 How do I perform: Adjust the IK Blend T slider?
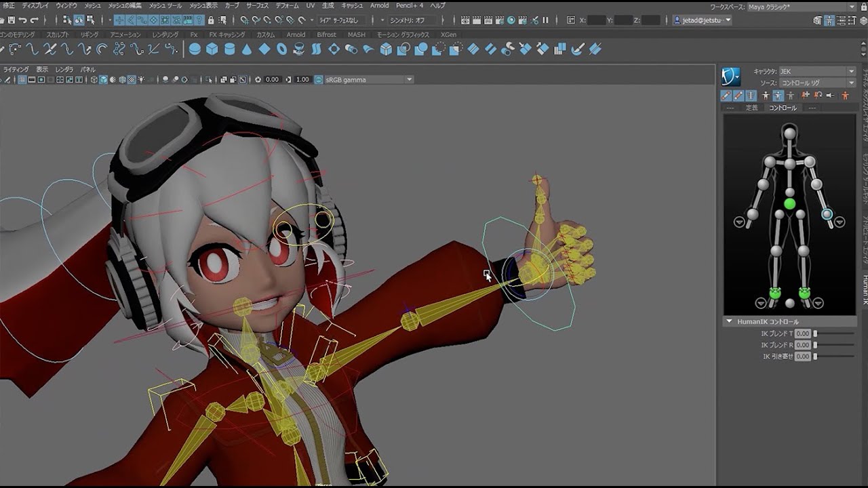[834, 333]
